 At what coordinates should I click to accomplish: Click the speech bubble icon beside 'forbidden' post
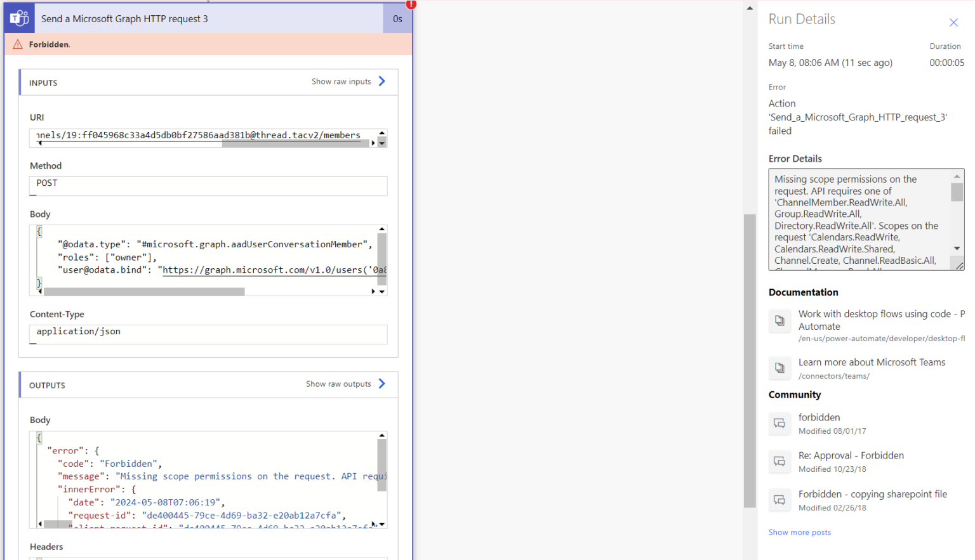coord(779,424)
